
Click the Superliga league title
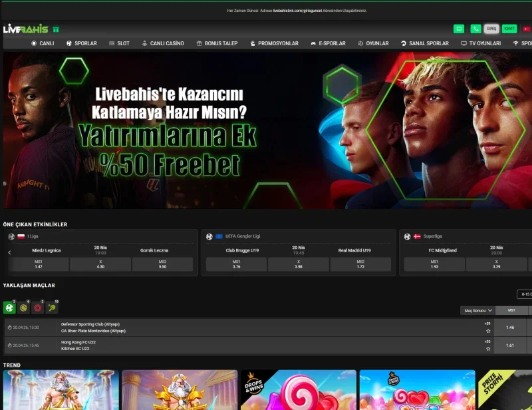(433, 236)
